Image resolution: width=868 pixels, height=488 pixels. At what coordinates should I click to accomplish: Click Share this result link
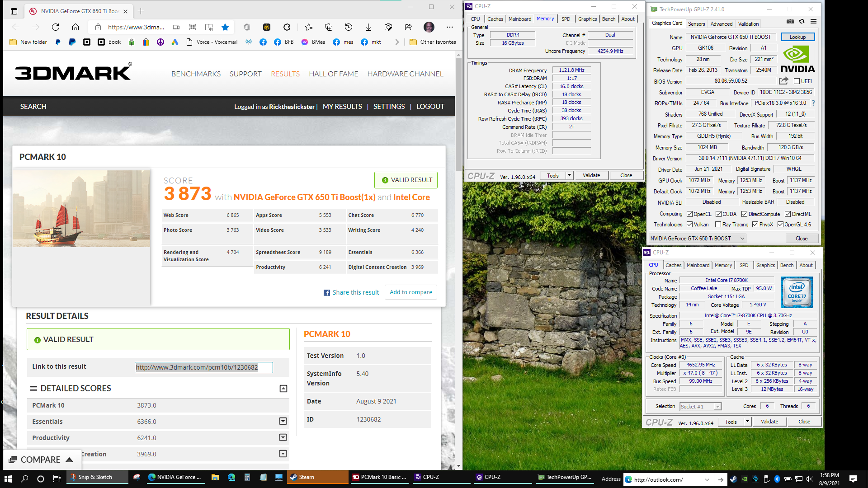[356, 292]
